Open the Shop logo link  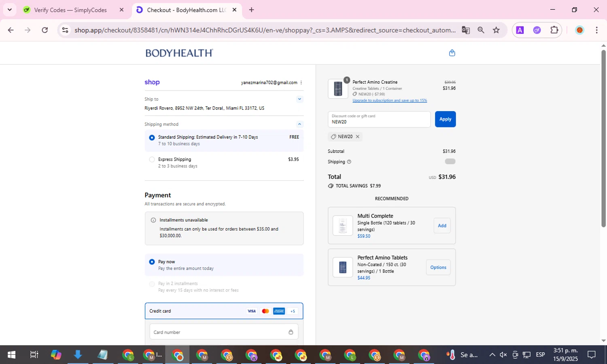point(152,82)
